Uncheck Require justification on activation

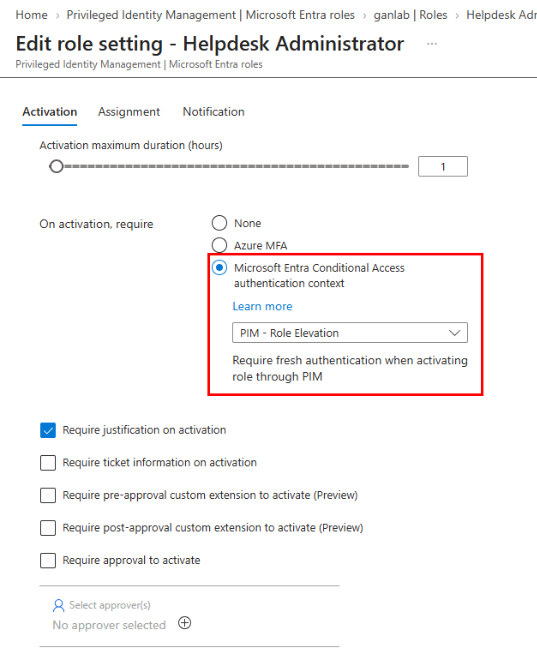(48, 430)
